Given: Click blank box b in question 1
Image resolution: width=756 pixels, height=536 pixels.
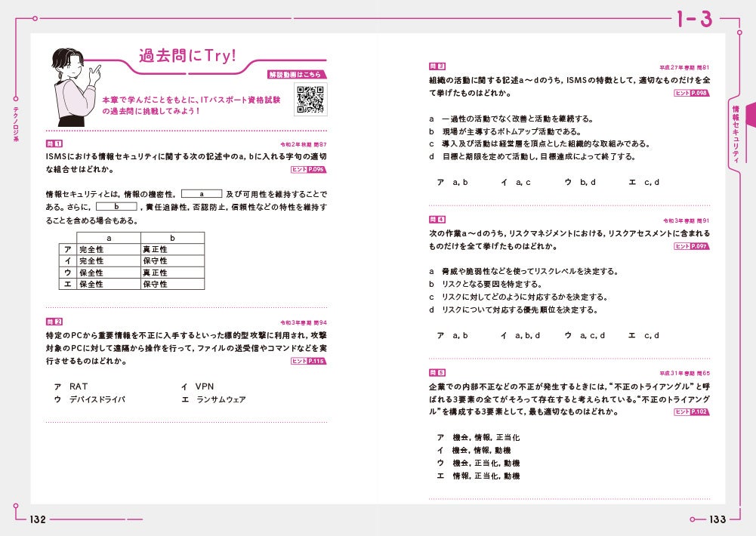Looking at the screenshot, I should [x=116, y=207].
